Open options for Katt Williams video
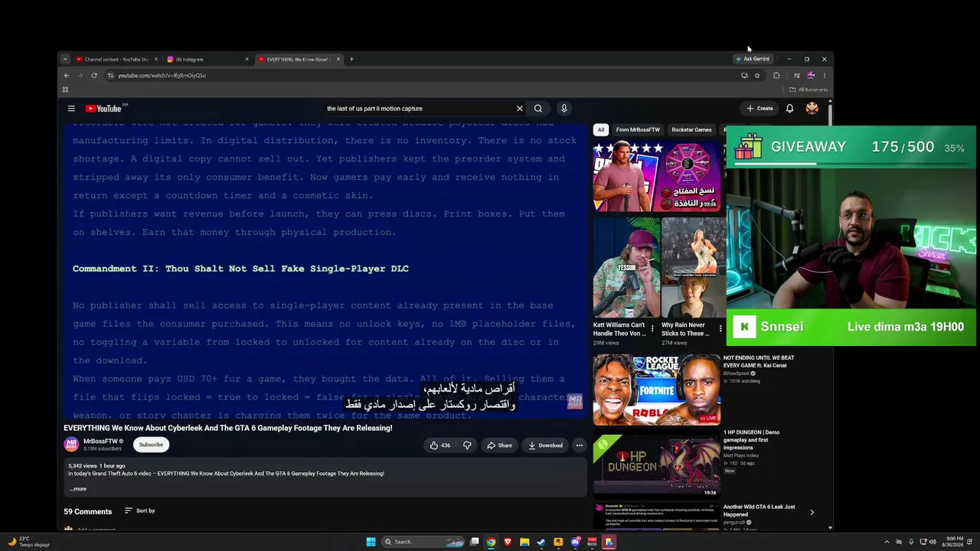 [x=652, y=328]
